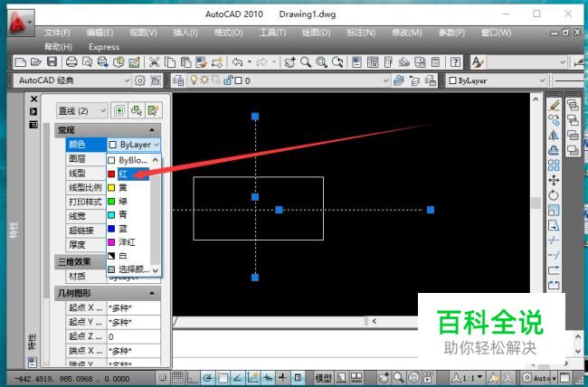Open Layer Properties Manager icon
The width and height of the screenshot is (588, 387).
[x=178, y=80]
